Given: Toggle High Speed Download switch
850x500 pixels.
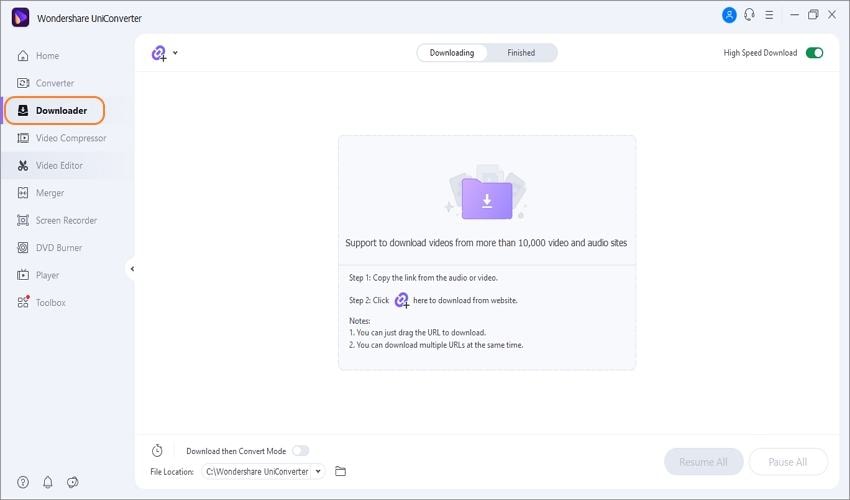Looking at the screenshot, I should tap(814, 53).
